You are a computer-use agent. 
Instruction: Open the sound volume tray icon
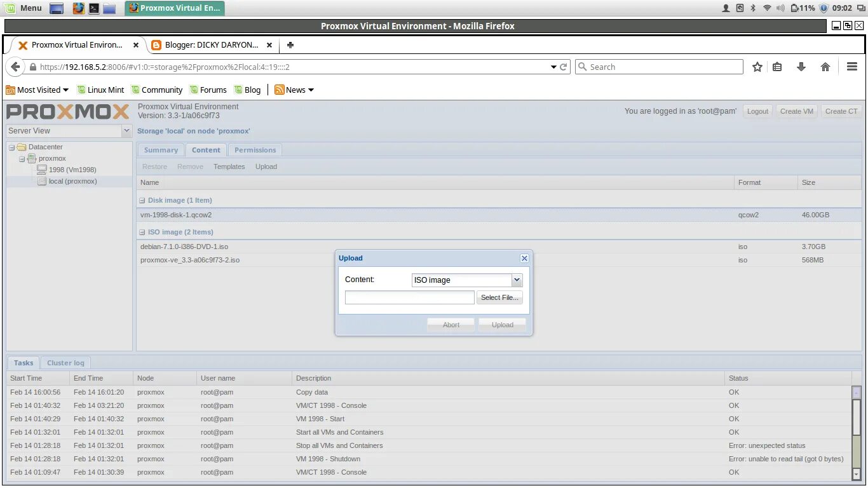tap(780, 8)
